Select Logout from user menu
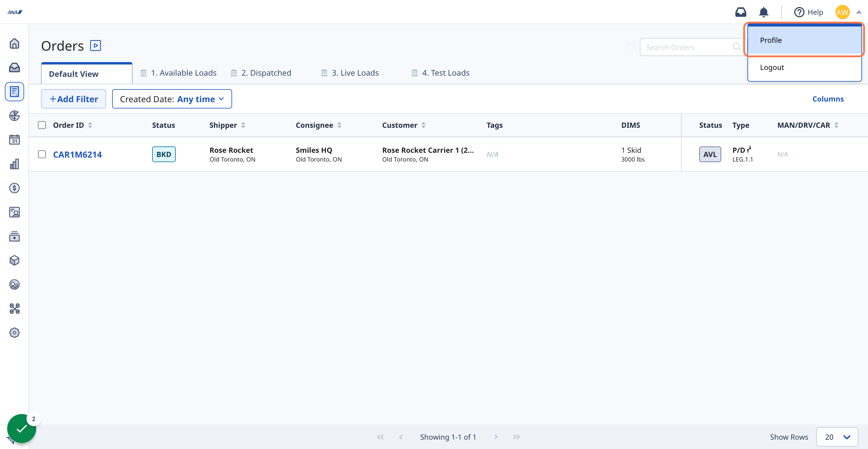Viewport: 868px width, 449px height. click(804, 68)
